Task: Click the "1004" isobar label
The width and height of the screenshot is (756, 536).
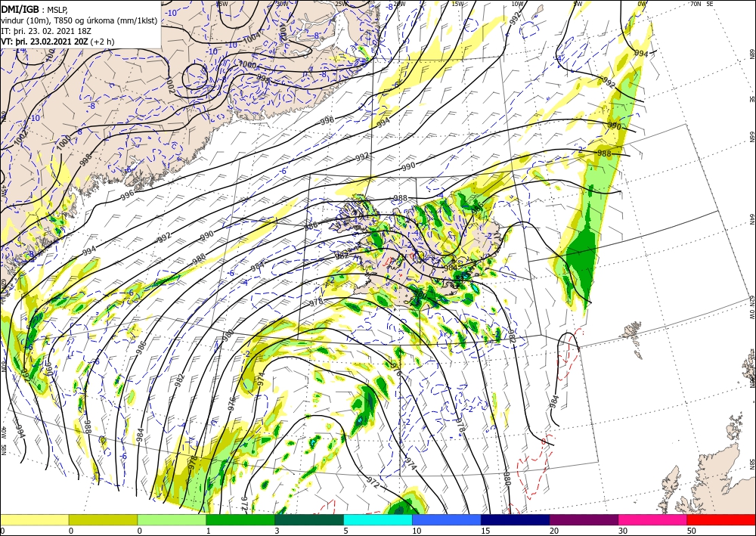Action: point(251,39)
